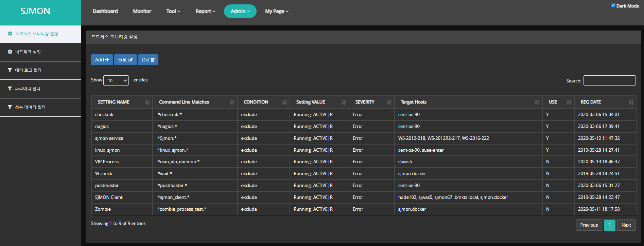The width and height of the screenshot is (644, 246).
Task: Click inside the Search input field
Action: (609, 80)
